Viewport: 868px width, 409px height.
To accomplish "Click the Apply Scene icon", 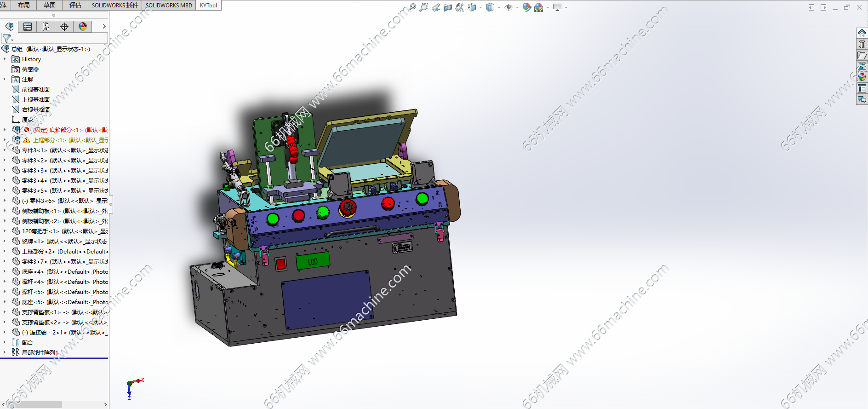I will tap(539, 7).
